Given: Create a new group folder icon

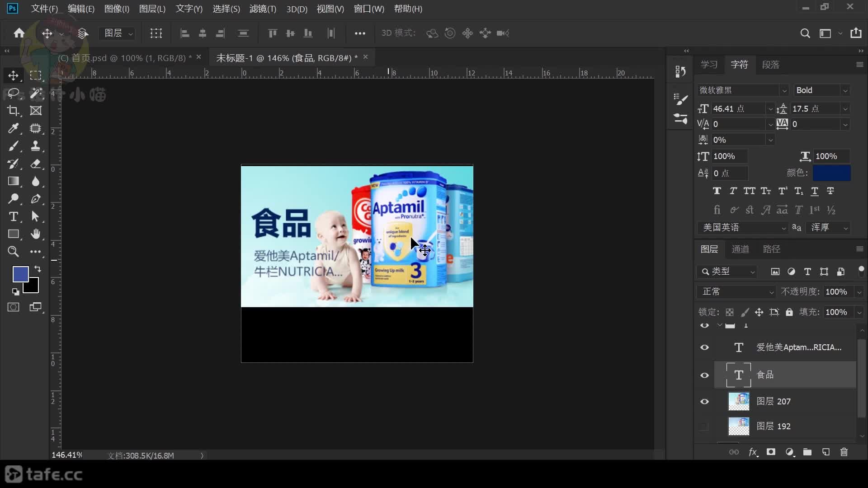Looking at the screenshot, I should pos(807,452).
